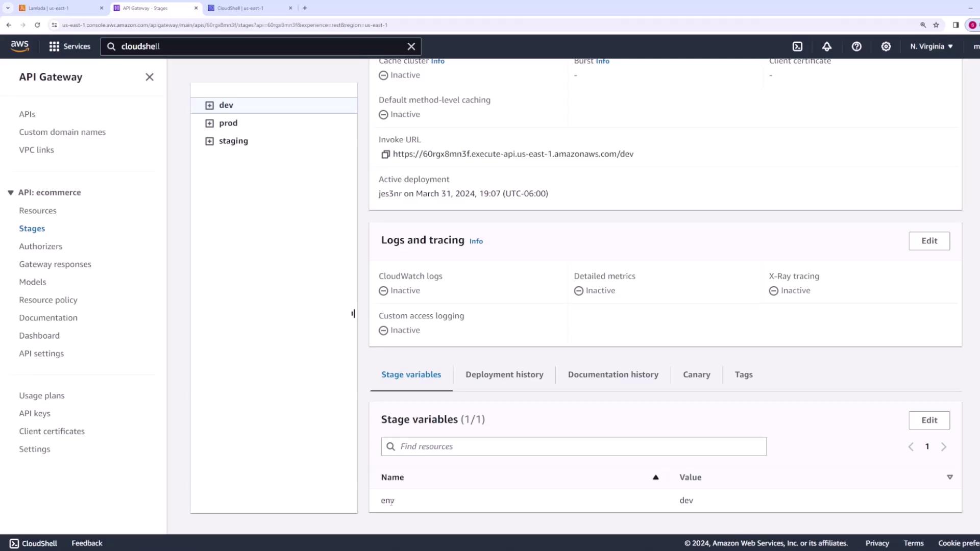Switch to the Deployment history tab
Viewport: 980px width, 551px height.
click(x=504, y=374)
